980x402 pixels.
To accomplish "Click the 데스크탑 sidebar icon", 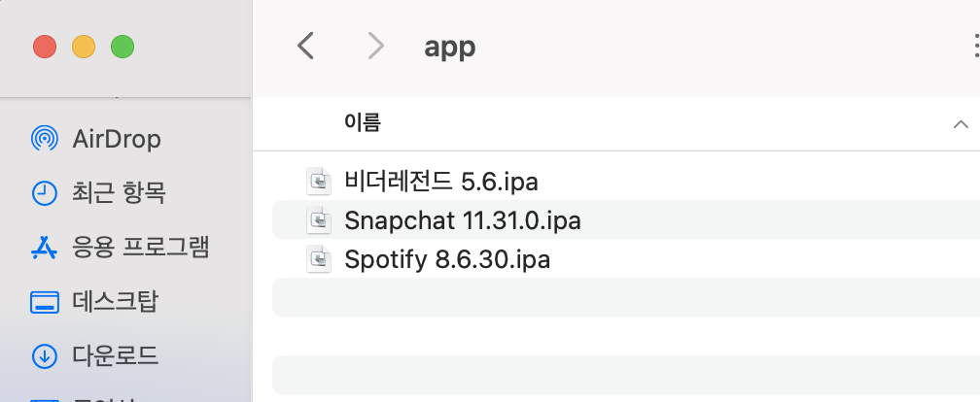I will [x=45, y=302].
